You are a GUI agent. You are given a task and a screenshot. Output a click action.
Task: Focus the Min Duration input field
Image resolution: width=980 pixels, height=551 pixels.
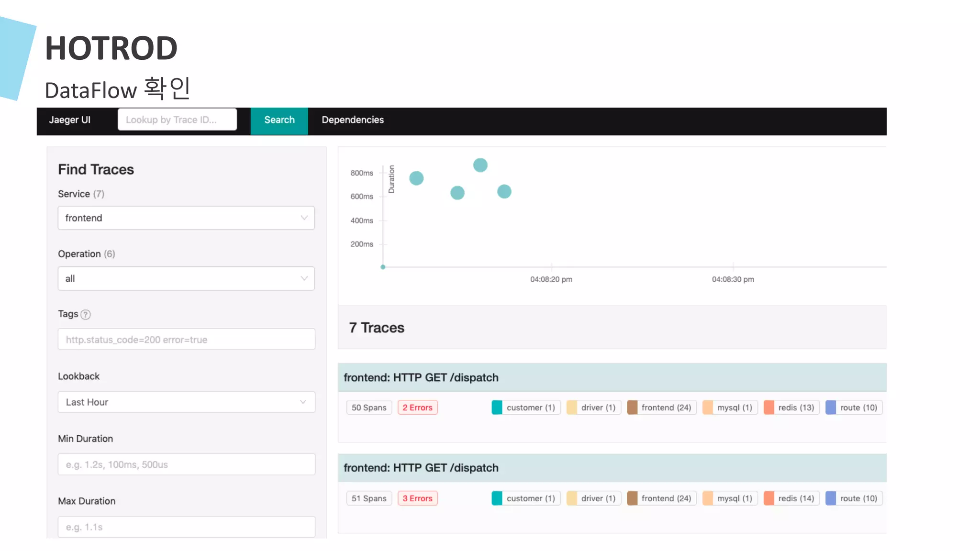click(x=186, y=464)
